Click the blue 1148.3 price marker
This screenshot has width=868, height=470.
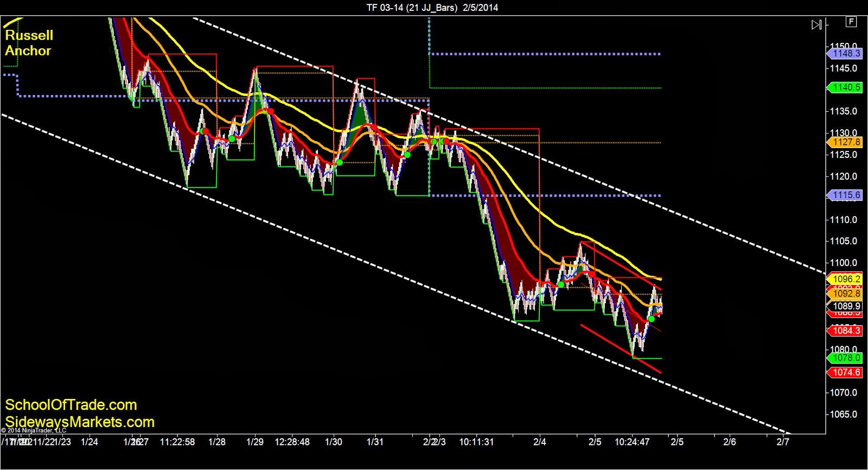844,53
